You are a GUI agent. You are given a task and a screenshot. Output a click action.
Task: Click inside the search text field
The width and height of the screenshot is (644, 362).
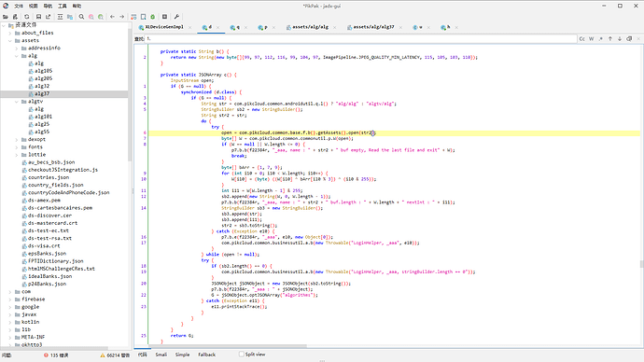[x=361, y=38]
